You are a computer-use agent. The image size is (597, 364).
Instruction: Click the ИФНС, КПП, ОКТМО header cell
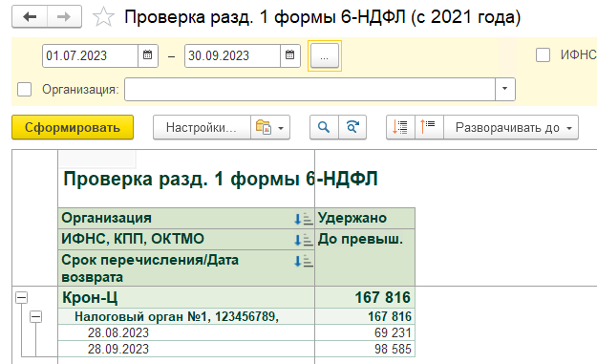[x=186, y=239]
